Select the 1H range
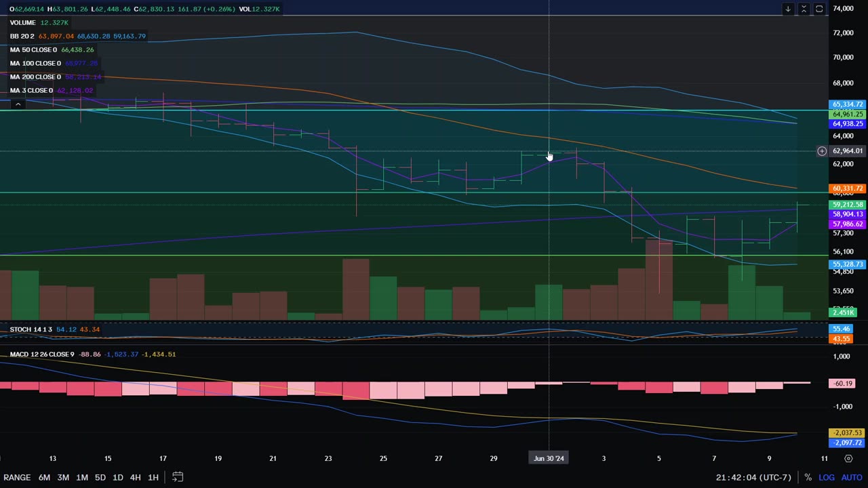This screenshot has width=868, height=488. [153, 477]
